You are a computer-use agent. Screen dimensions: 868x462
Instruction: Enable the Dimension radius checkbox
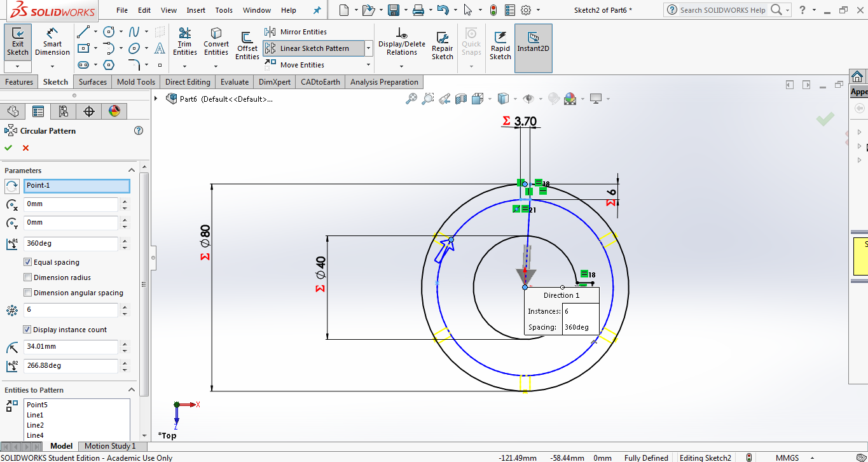point(28,277)
